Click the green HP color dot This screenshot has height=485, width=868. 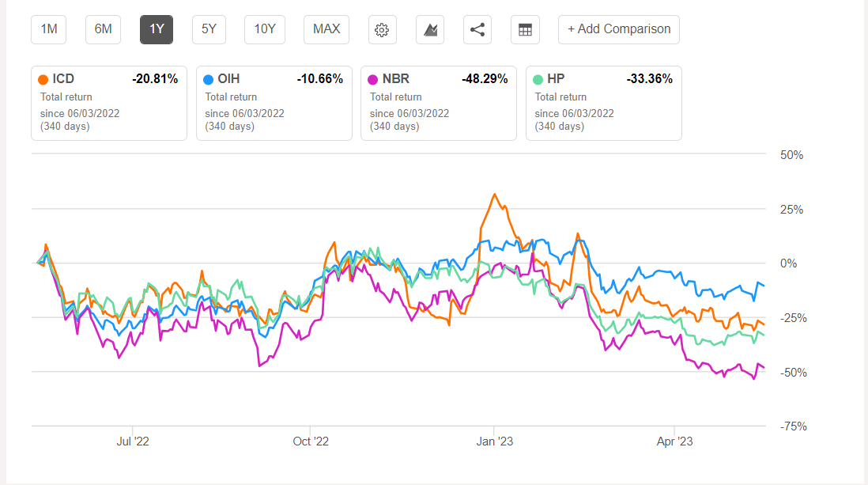pos(538,79)
